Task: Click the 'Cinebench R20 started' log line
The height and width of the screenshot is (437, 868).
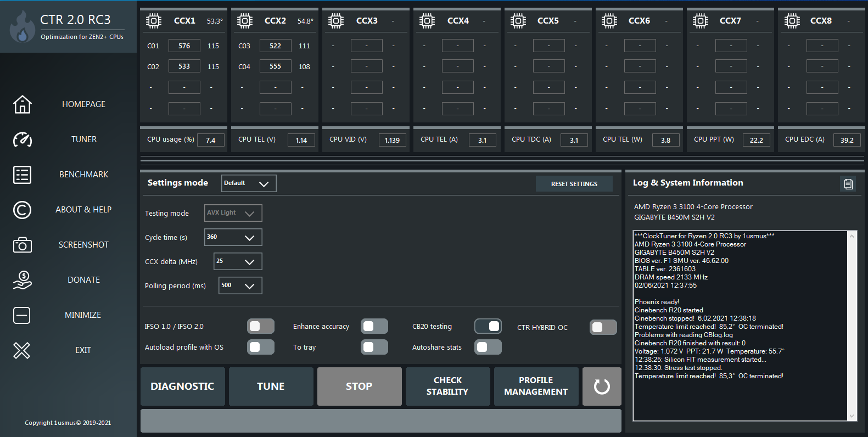Action: 669,310
